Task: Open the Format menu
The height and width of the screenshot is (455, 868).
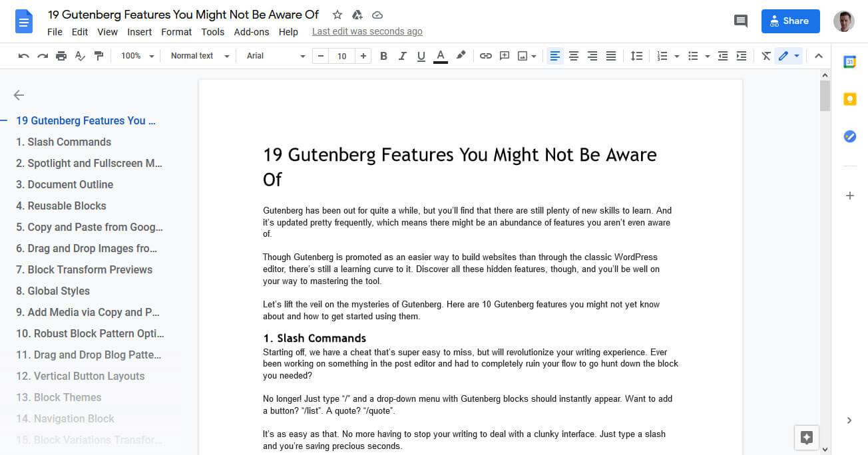Action: (x=176, y=32)
